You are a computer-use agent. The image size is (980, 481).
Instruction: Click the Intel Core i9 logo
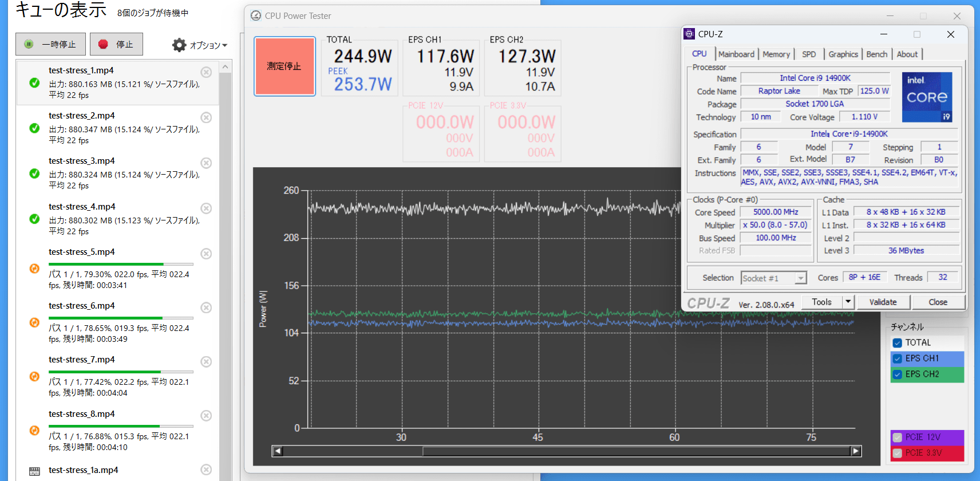[x=927, y=97]
